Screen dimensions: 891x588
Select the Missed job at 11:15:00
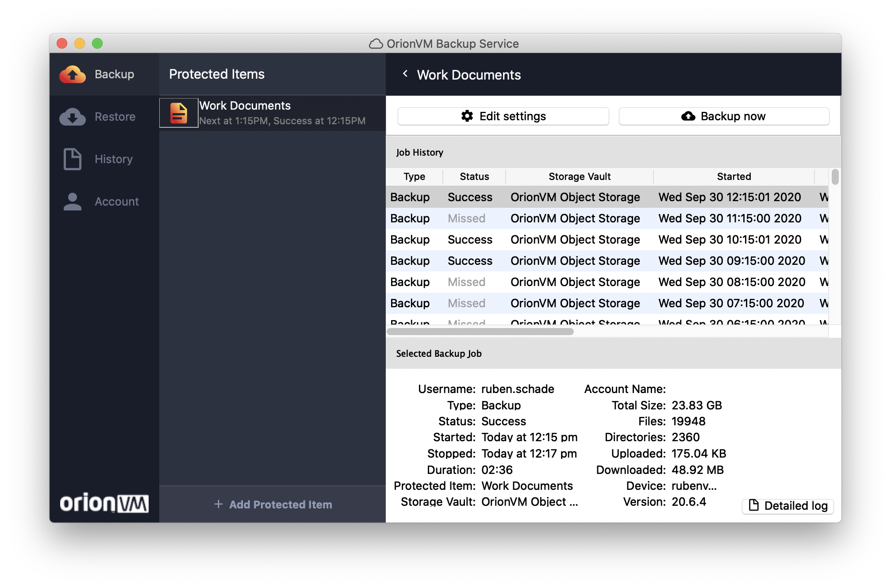tap(607, 218)
